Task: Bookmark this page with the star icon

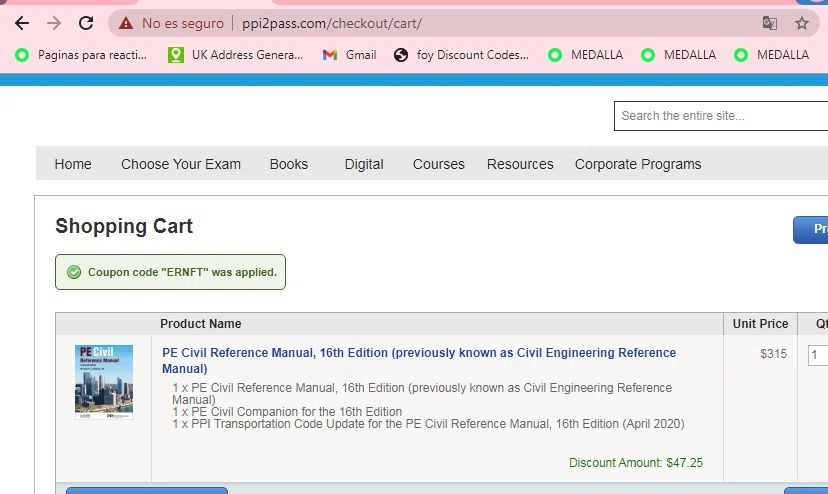Action: 802,23
